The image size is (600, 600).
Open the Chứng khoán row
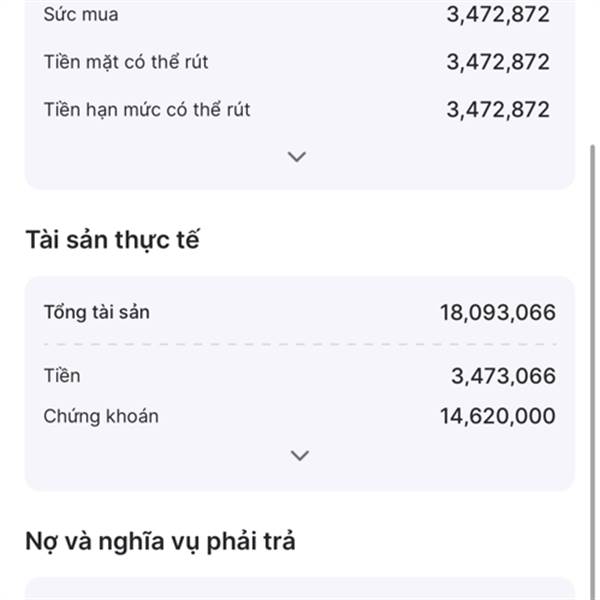(x=300, y=416)
